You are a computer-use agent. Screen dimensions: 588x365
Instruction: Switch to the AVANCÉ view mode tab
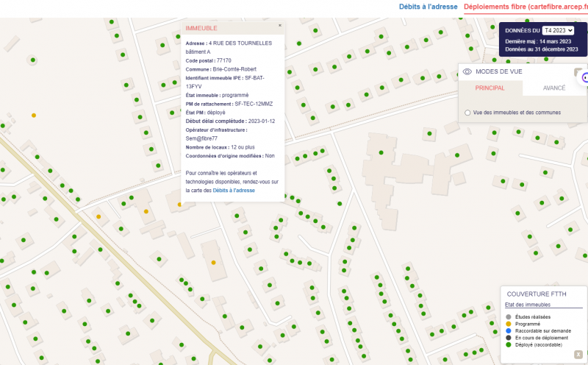(x=553, y=88)
